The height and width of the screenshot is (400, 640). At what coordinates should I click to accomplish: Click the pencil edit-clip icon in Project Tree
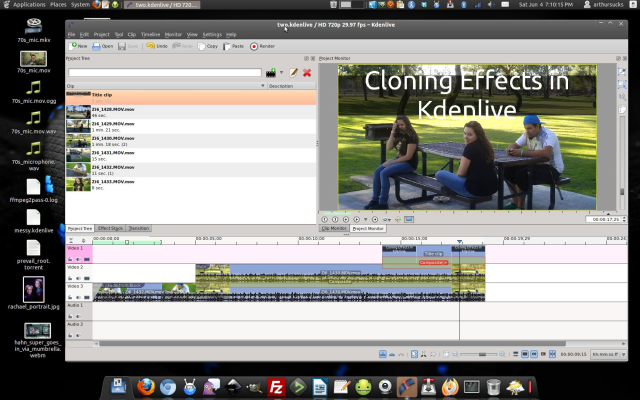[x=293, y=73]
